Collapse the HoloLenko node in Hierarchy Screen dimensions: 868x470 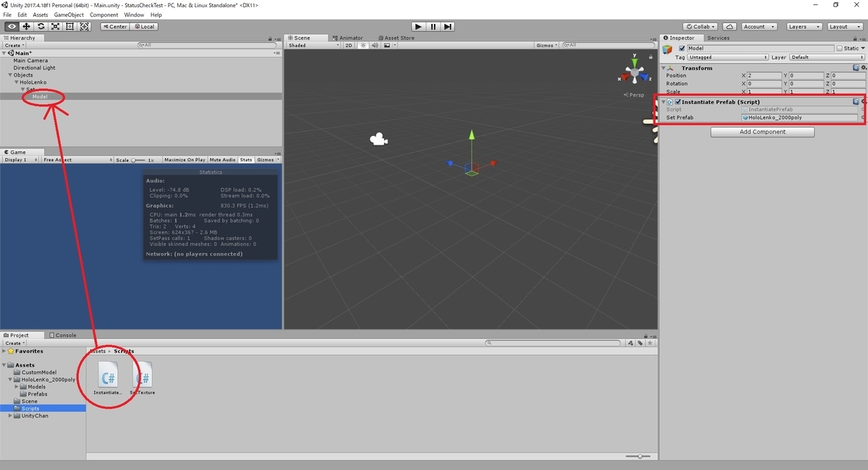(x=16, y=82)
